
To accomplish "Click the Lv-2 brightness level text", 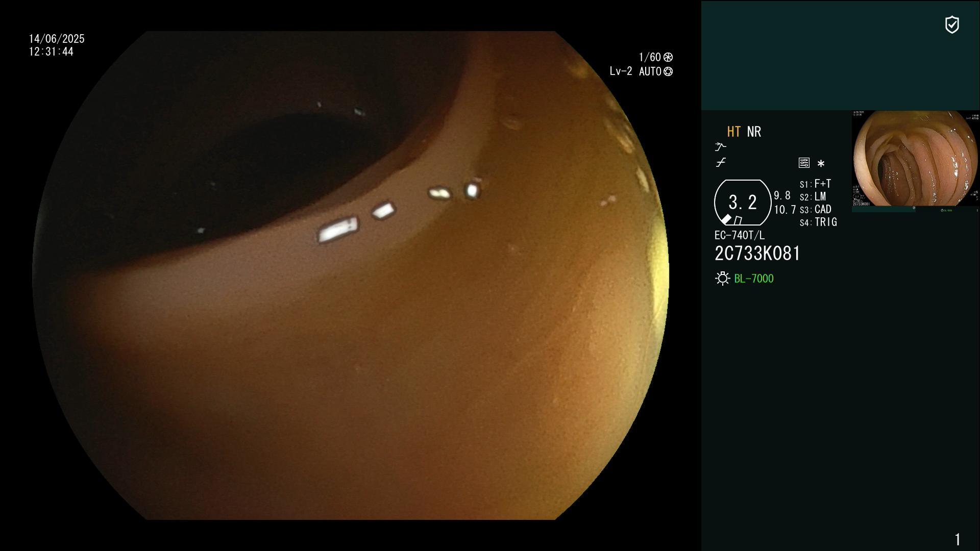I will 621,71.
